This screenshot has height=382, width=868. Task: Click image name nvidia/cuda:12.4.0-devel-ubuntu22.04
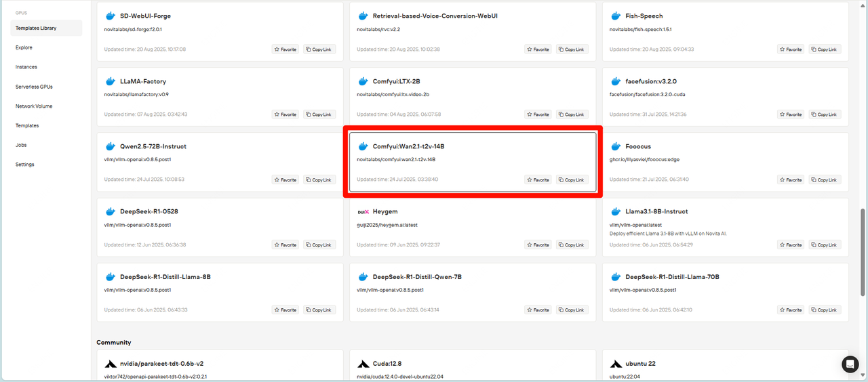tap(400, 377)
